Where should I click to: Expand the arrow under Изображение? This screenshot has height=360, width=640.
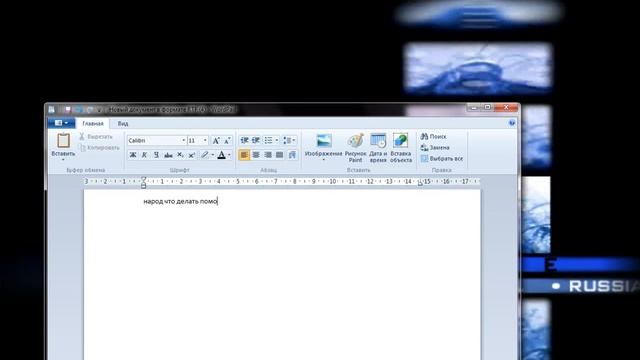(x=324, y=160)
